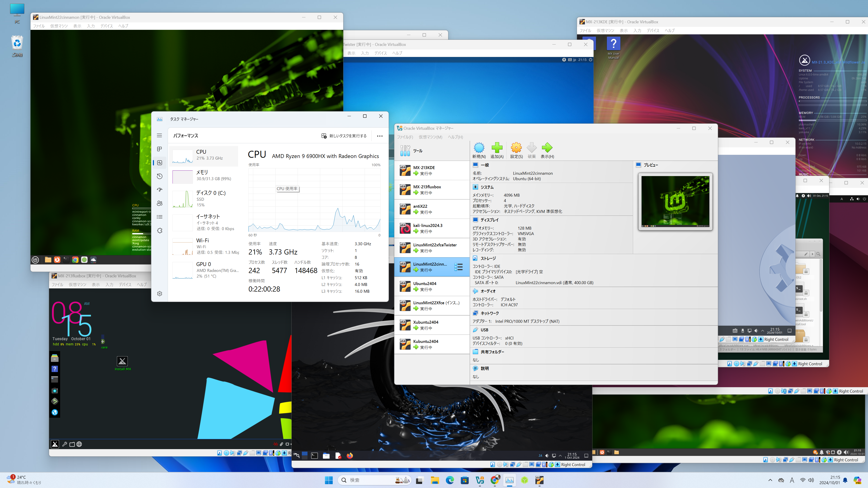Open Task Manager users sidebar icon
Viewport: 868px width, 488px height.
(160, 203)
